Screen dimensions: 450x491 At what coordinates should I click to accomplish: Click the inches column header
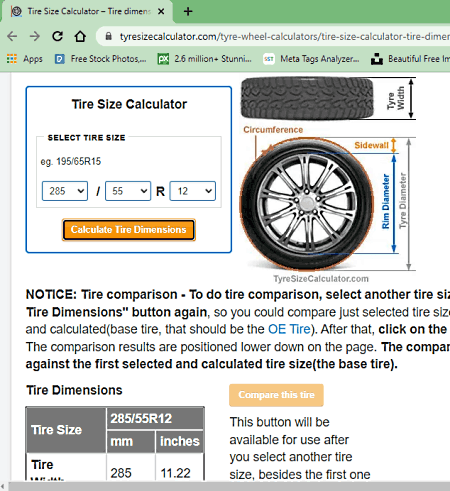pos(180,442)
